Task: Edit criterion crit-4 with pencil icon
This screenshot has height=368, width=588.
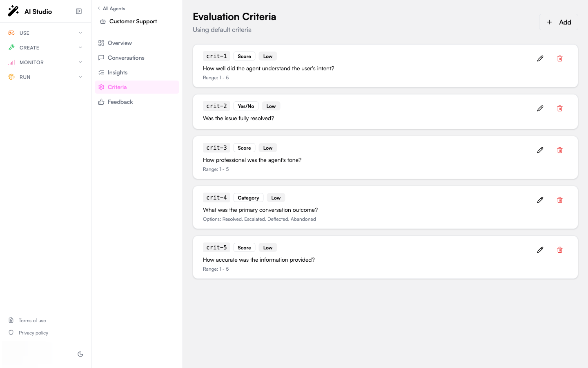Action: tap(540, 200)
